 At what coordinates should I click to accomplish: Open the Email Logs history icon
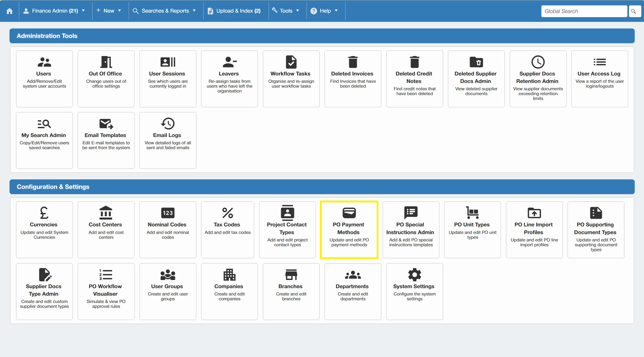click(168, 124)
